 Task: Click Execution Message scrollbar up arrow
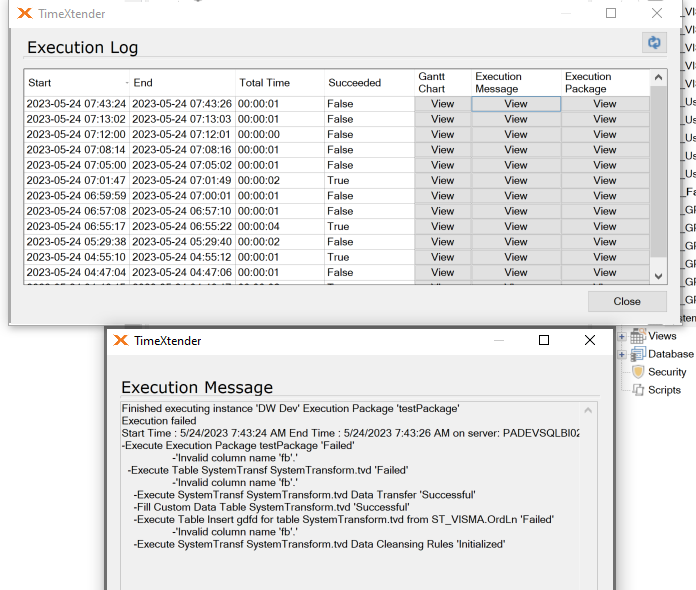[588, 410]
